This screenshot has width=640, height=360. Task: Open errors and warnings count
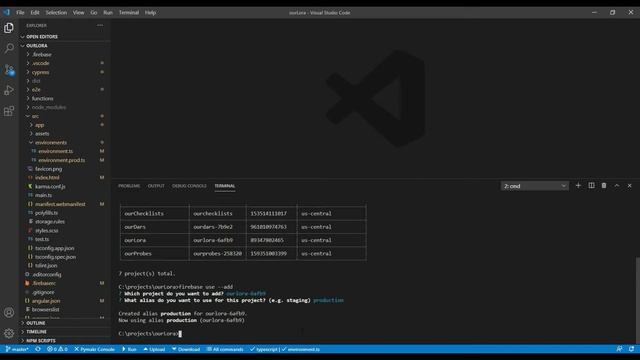point(57,349)
